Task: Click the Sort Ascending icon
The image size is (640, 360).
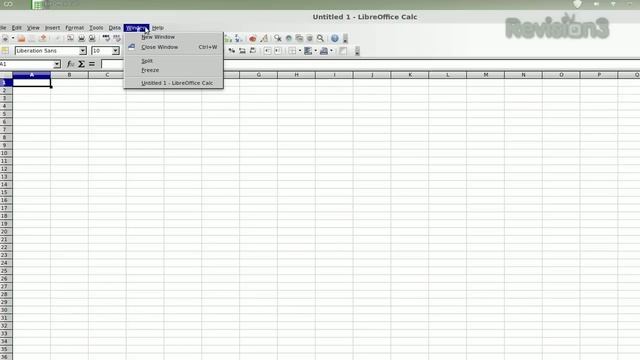Action: (x=228, y=38)
